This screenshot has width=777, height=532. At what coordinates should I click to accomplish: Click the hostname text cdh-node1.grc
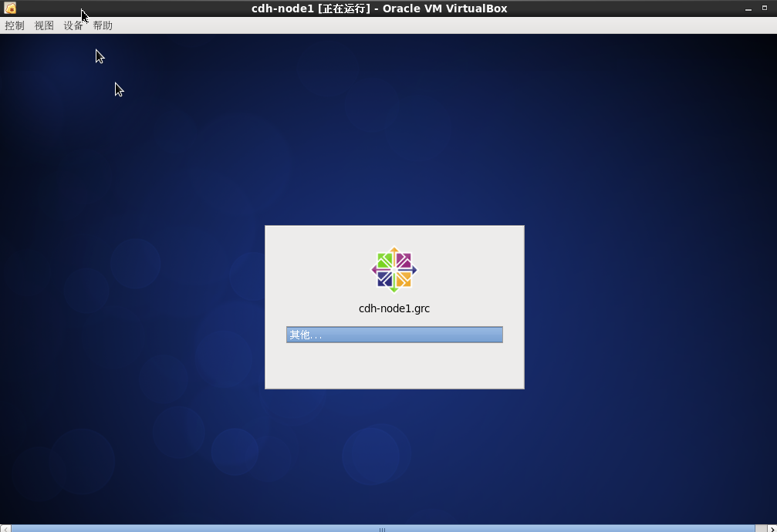(x=394, y=308)
